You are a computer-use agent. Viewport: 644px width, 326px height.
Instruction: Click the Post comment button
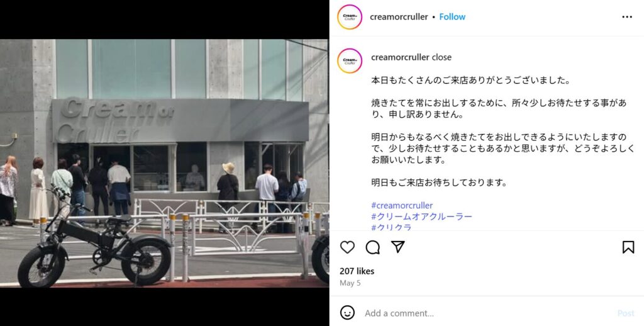click(x=626, y=313)
